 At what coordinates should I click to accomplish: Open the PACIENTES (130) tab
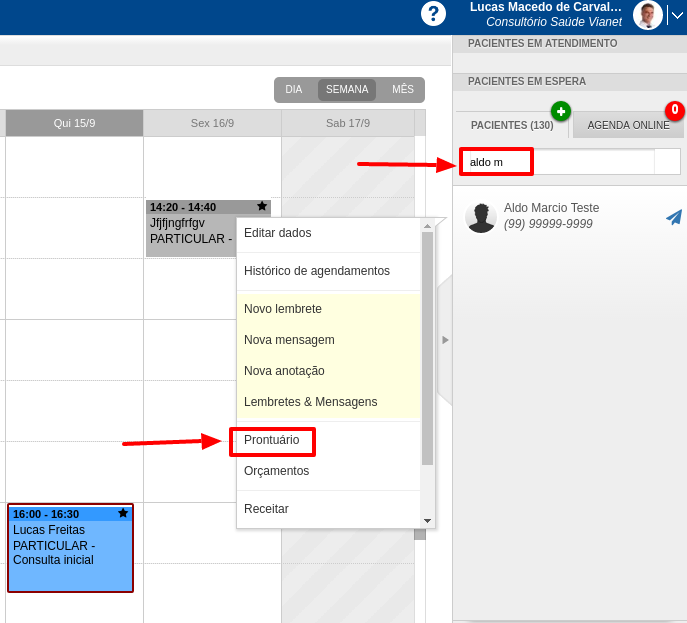click(x=512, y=125)
